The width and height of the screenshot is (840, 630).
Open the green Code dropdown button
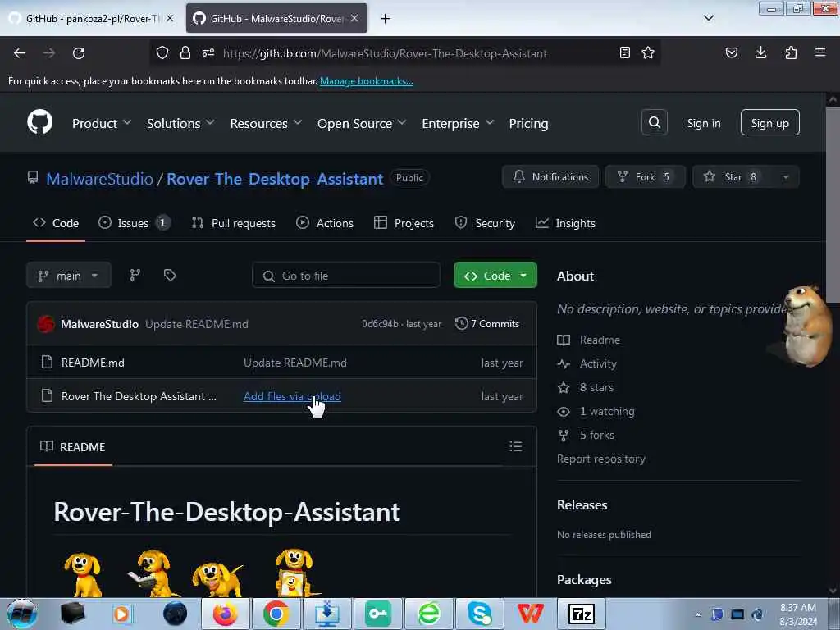click(495, 276)
